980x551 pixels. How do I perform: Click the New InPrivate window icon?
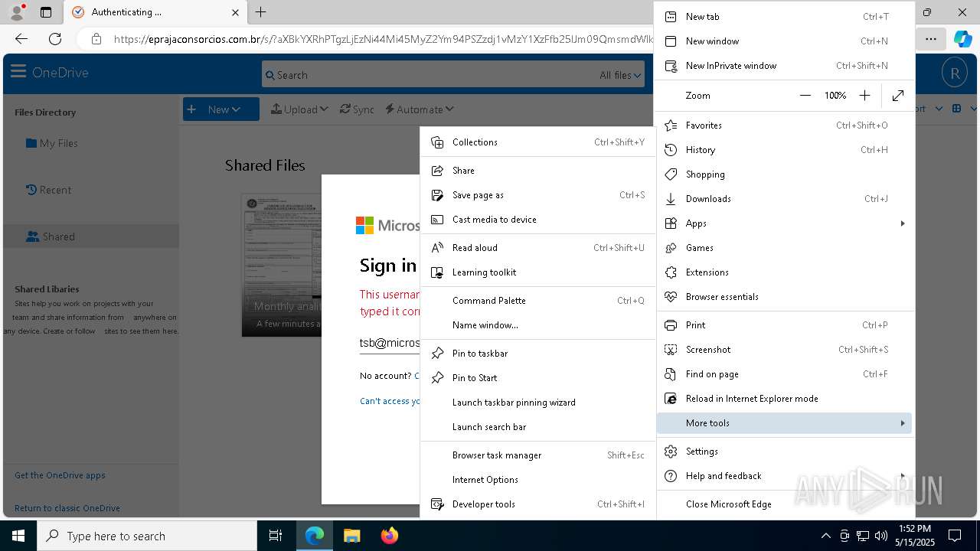coord(671,66)
